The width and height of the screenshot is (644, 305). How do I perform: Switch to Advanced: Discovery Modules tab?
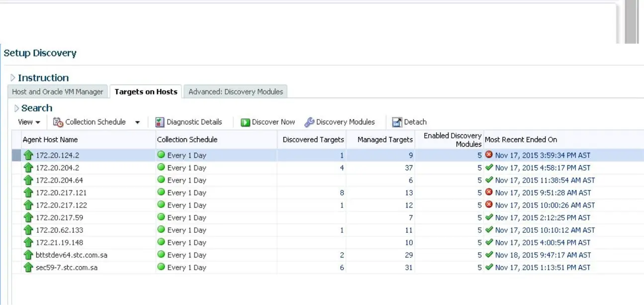pos(236,92)
